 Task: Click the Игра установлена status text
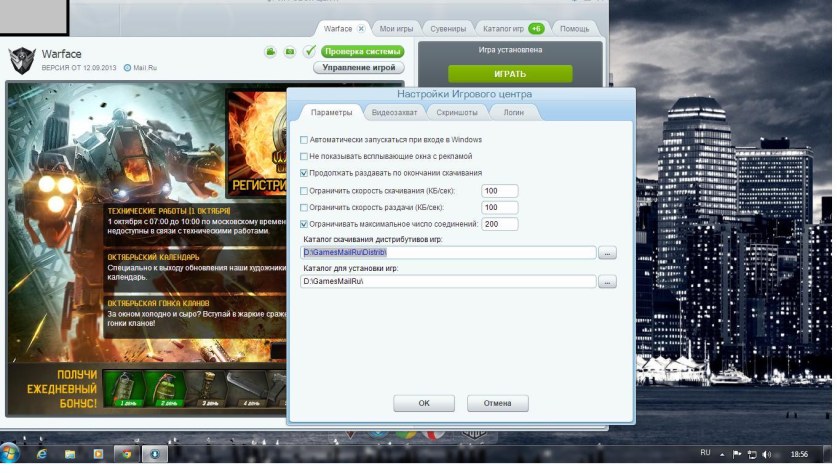pos(510,50)
